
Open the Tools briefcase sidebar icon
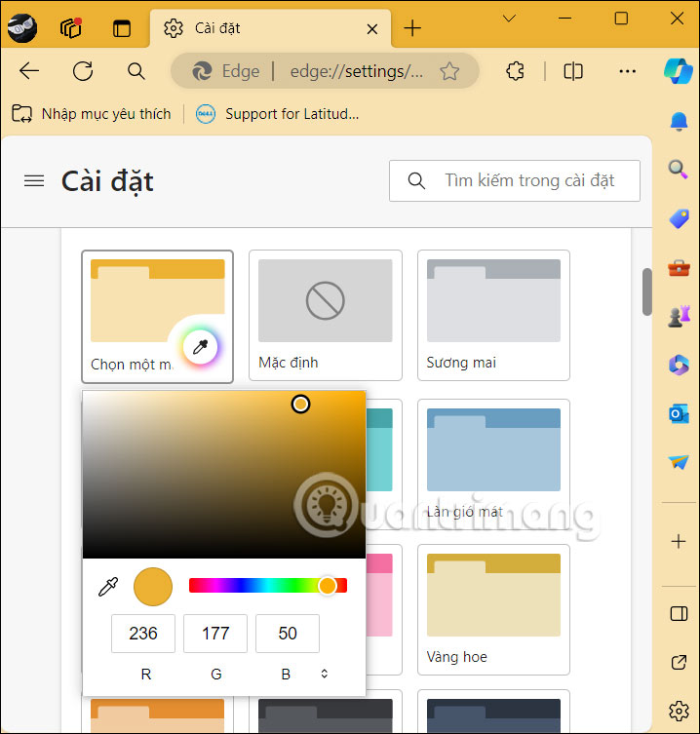coord(679,268)
